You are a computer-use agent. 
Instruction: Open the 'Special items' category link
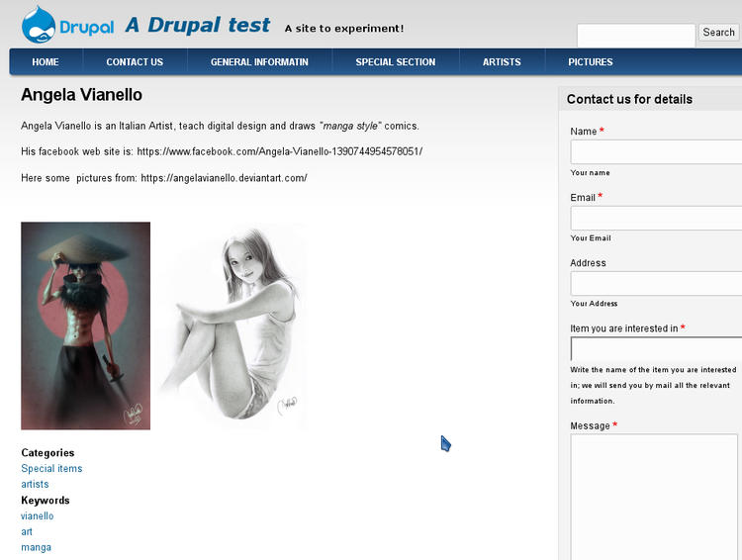coord(51,469)
